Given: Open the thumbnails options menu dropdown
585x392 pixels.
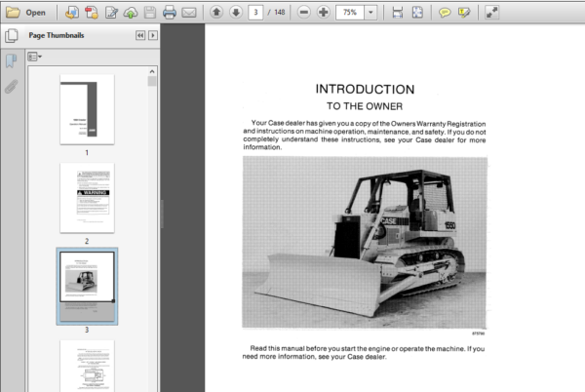Looking at the screenshot, I should [x=34, y=57].
